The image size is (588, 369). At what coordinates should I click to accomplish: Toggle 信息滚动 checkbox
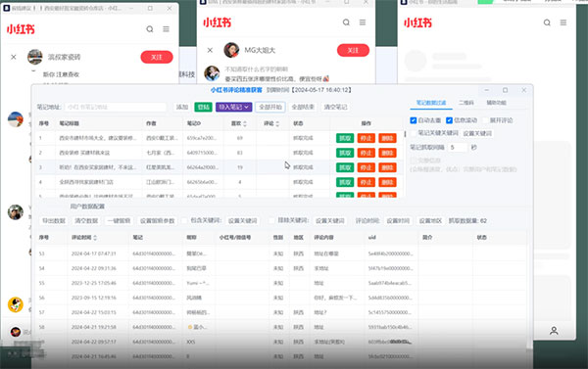pyautogui.click(x=449, y=120)
